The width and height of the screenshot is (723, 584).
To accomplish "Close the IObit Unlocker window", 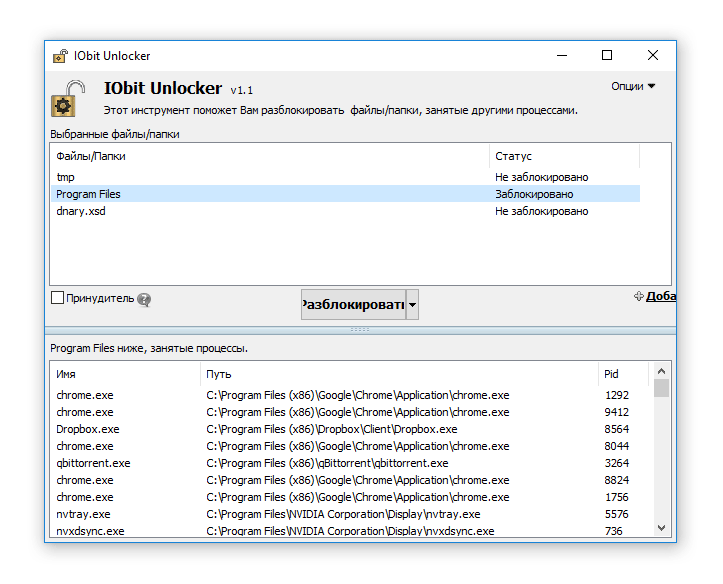I will click(652, 55).
